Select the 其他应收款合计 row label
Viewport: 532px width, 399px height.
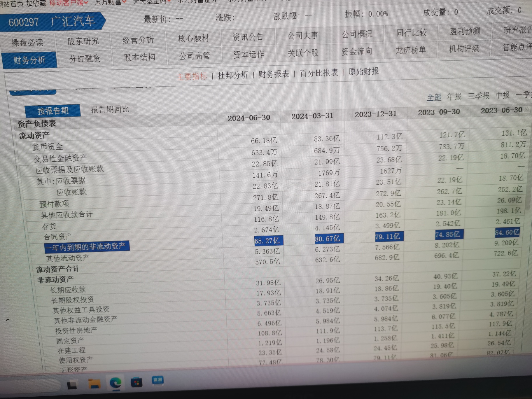(66, 215)
